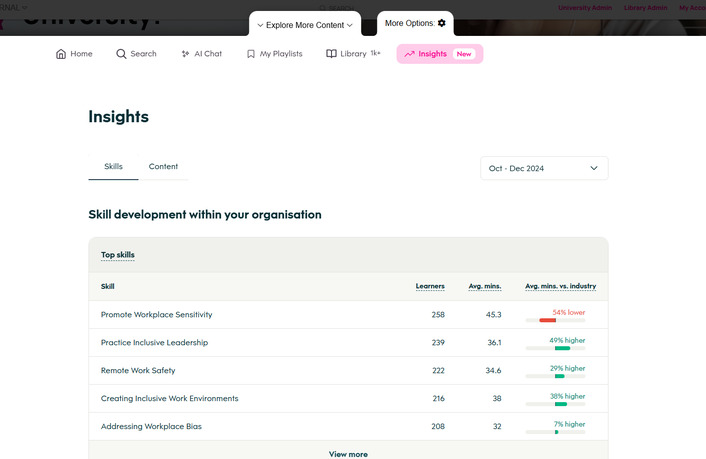Click the Top skills heading
The height and width of the screenshot is (459, 706).
pyautogui.click(x=118, y=255)
